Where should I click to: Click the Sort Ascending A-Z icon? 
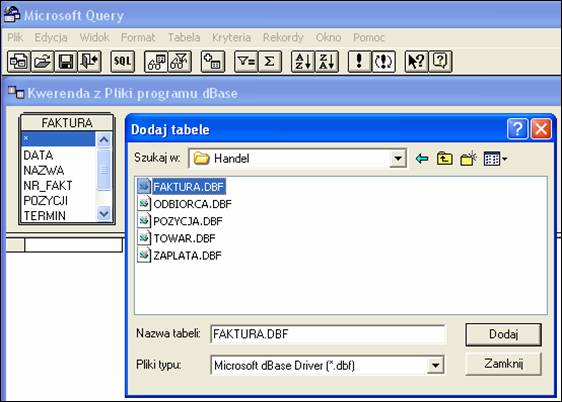303,62
